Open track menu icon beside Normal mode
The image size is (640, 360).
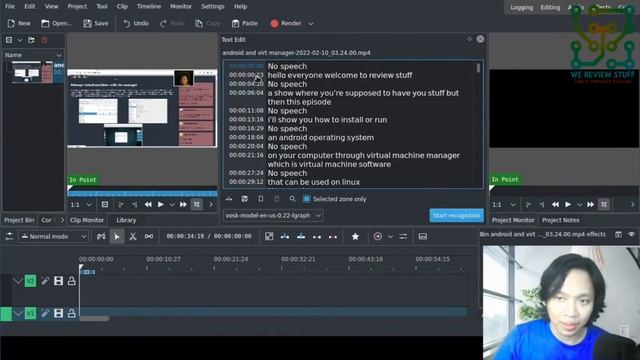click(9, 236)
